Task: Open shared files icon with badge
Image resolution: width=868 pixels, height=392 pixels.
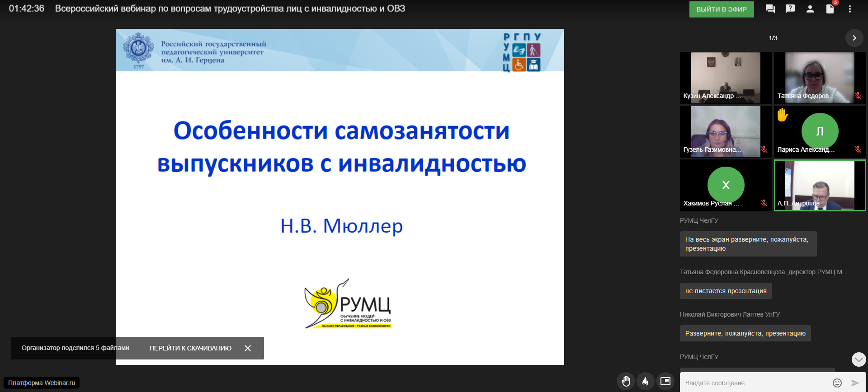Action: (x=830, y=9)
